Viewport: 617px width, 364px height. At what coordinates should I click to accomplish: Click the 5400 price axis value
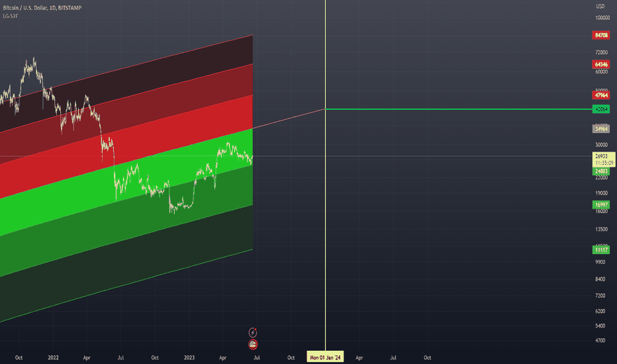click(600, 326)
